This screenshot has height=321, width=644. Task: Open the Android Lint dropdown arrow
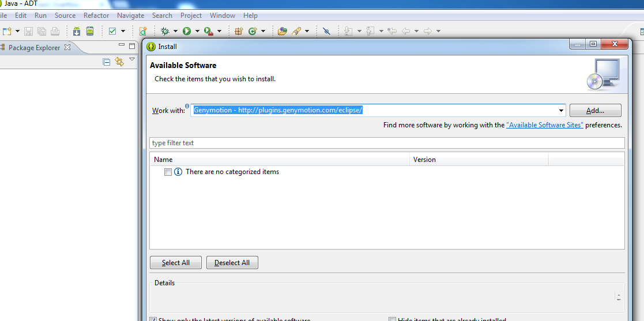[x=123, y=31]
